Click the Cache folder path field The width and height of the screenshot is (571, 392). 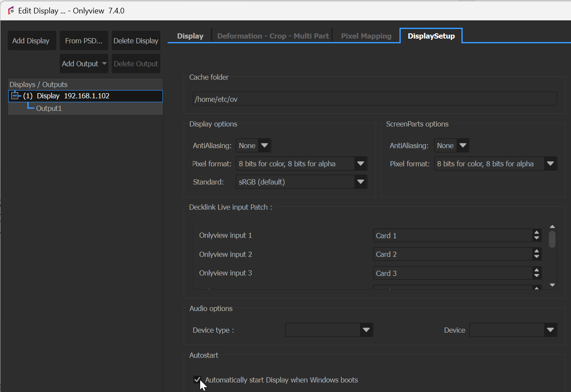375,99
